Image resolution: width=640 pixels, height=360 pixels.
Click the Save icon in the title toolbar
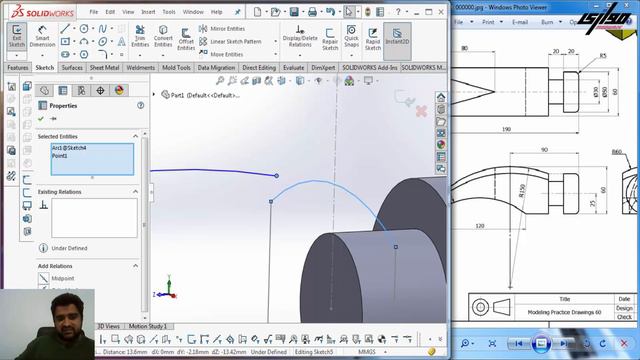point(294,12)
